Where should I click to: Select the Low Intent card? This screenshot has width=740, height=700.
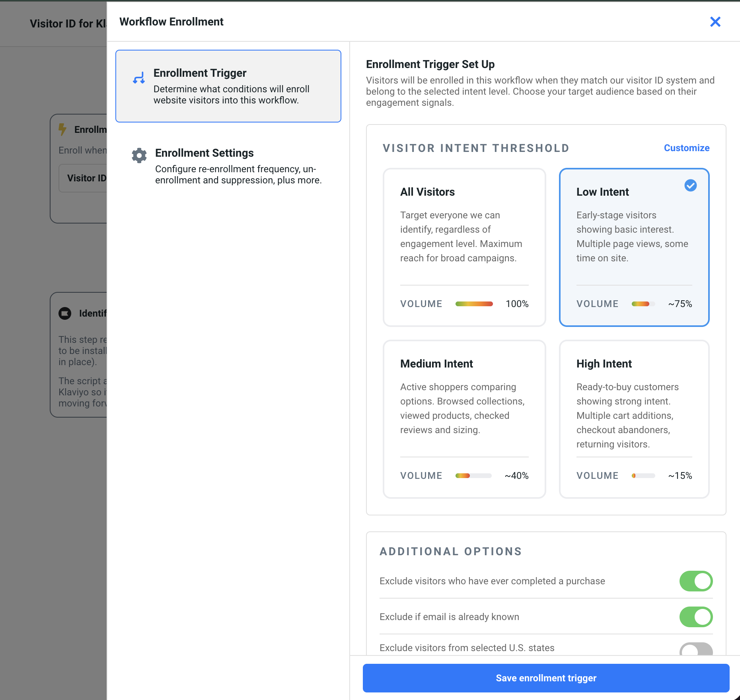tap(634, 247)
